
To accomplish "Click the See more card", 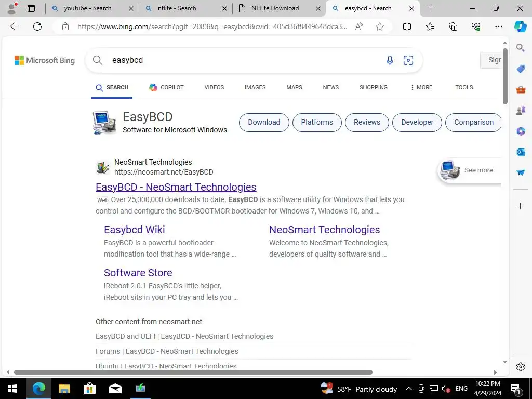I will pos(469,170).
